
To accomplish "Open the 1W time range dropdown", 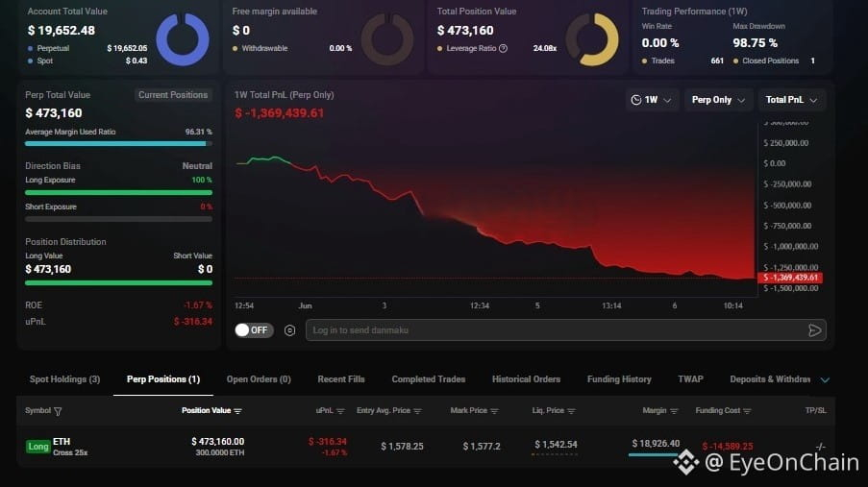I will (652, 100).
